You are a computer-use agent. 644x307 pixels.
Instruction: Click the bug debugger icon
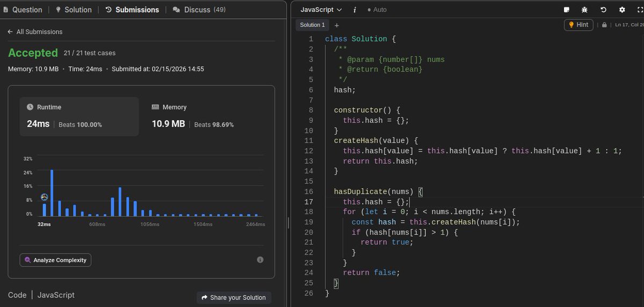click(584, 10)
